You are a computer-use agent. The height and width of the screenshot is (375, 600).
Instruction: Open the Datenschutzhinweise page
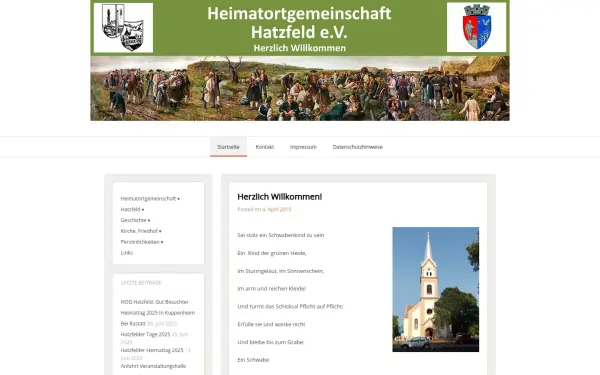click(x=357, y=147)
